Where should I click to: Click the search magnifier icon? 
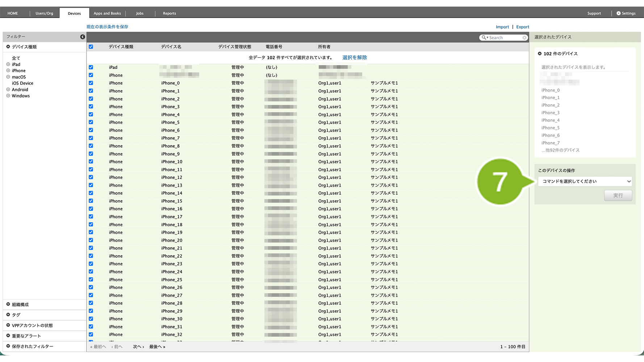click(x=484, y=38)
